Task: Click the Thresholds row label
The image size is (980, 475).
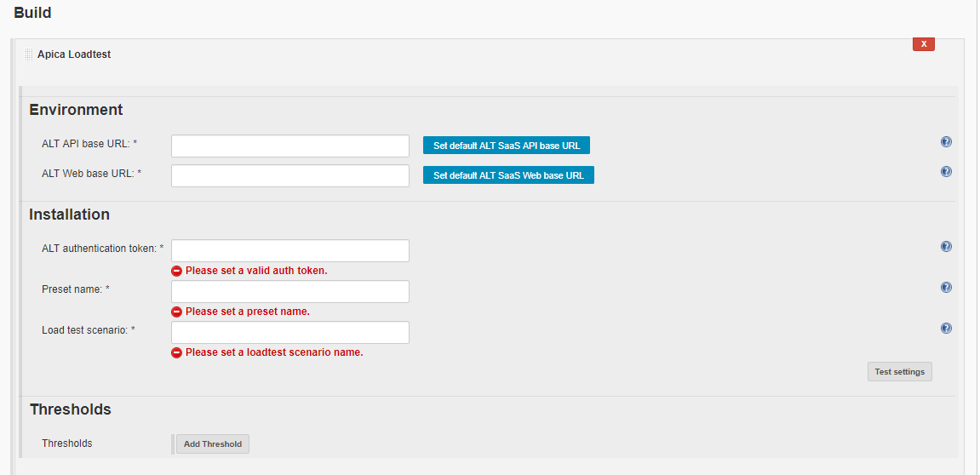Action: 67,444
